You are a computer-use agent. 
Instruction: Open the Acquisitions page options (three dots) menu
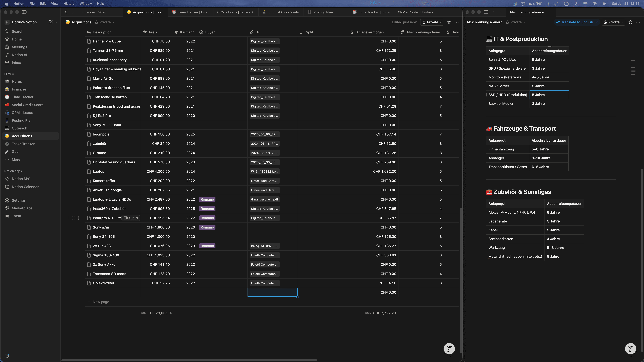click(456, 22)
